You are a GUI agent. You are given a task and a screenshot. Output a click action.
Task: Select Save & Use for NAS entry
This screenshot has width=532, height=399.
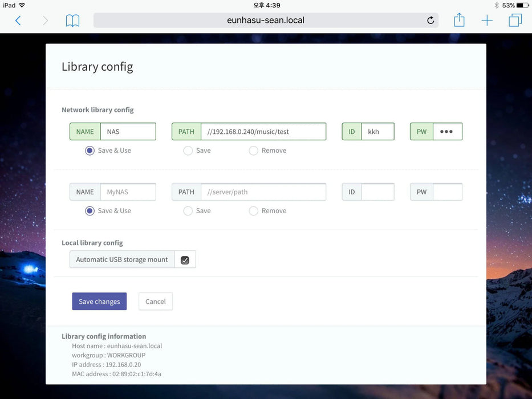point(90,150)
